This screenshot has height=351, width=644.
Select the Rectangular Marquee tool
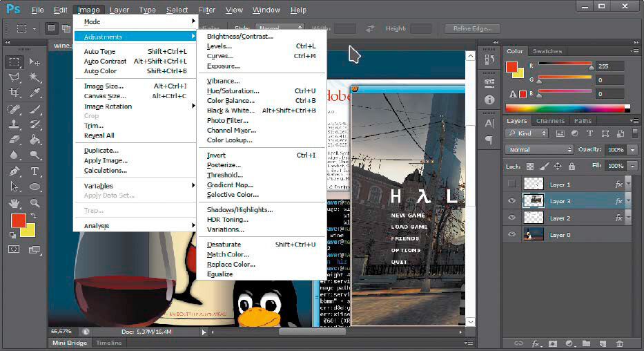click(x=14, y=62)
